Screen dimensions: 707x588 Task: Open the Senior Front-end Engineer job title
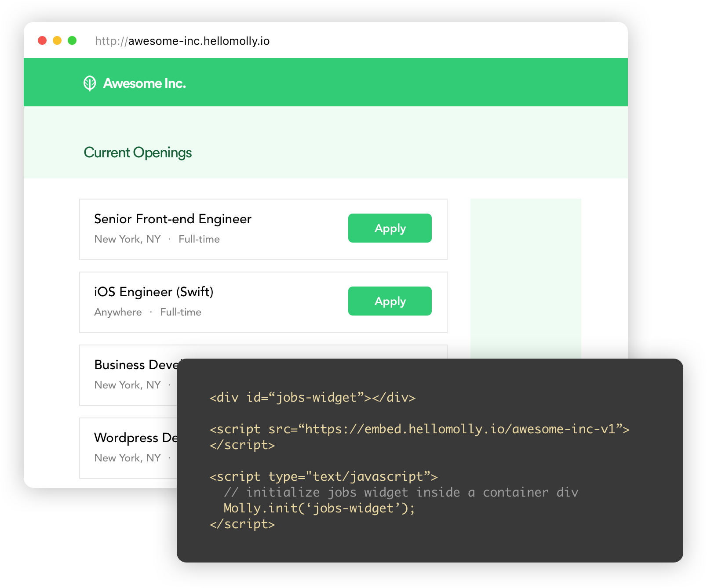tap(173, 219)
